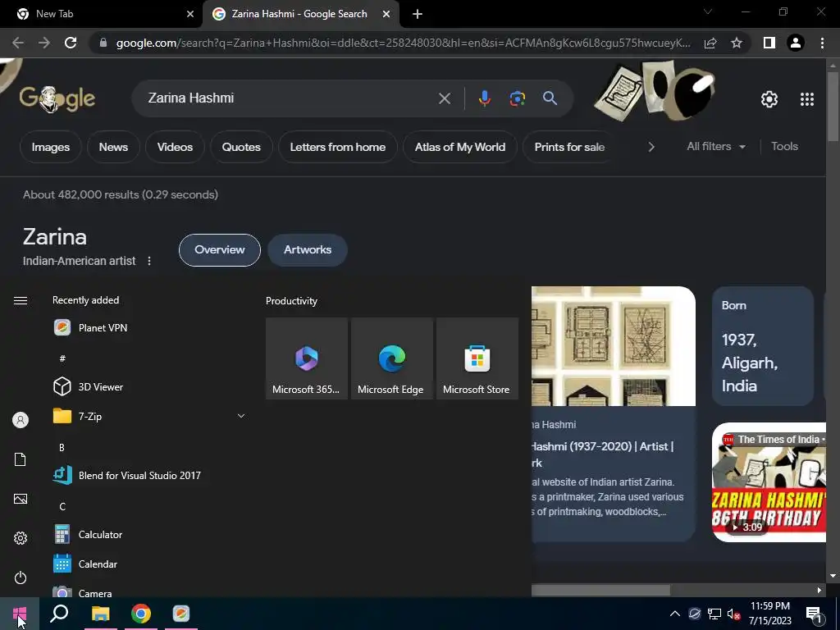840x630 pixels.
Task: Open Documents icon in Start sidebar
Action: click(x=21, y=459)
